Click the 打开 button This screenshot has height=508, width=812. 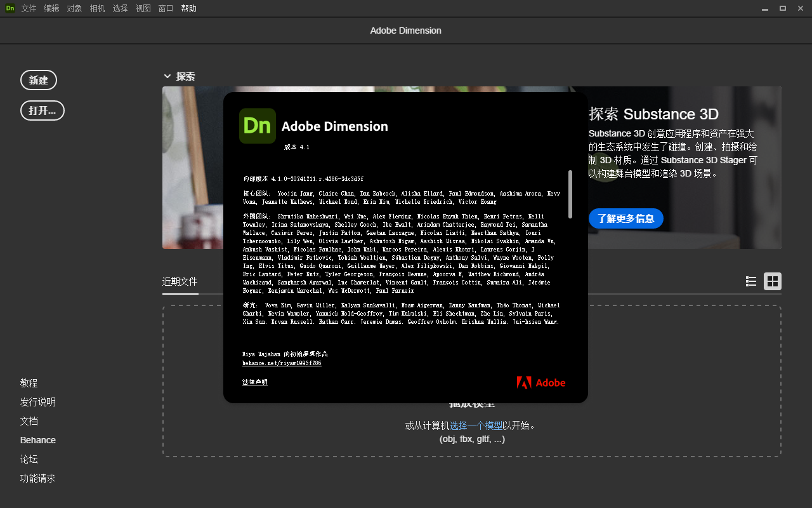point(42,110)
